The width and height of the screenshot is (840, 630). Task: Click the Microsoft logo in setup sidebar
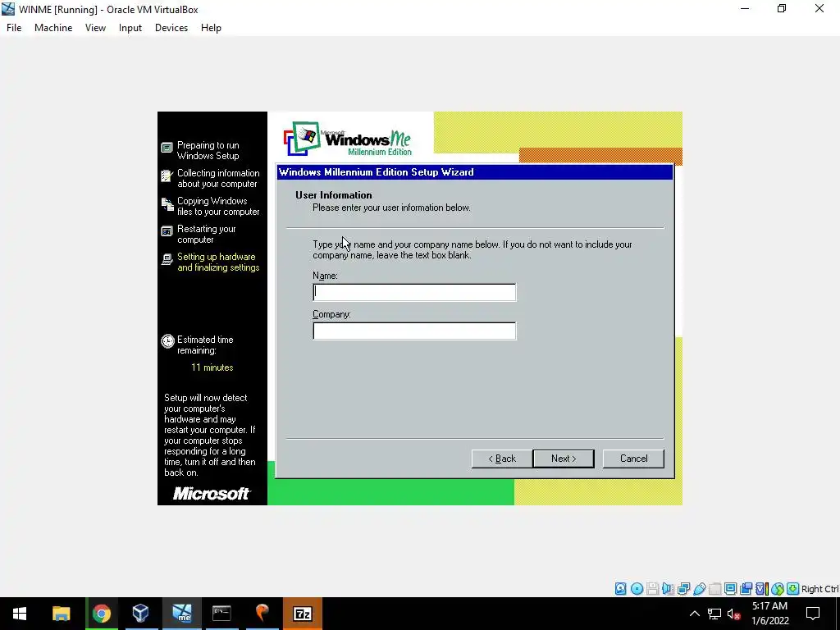(212, 493)
